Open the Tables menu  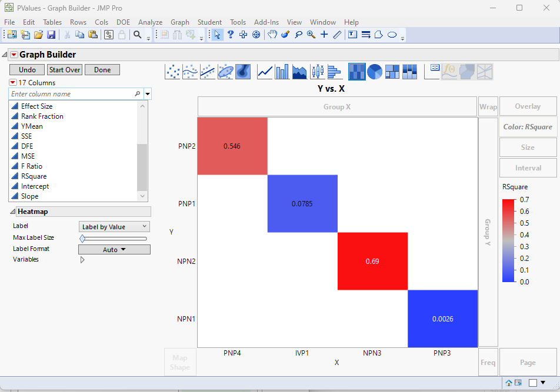(52, 22)
